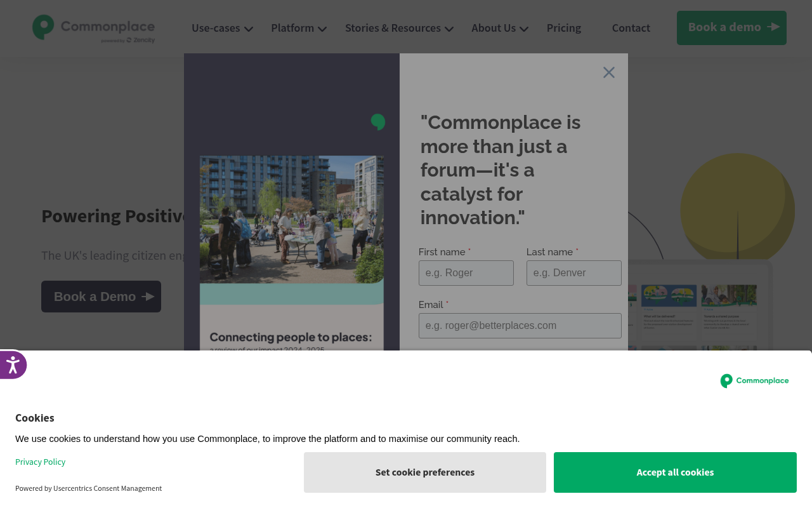Click the Cookies heading in banner

35,418
